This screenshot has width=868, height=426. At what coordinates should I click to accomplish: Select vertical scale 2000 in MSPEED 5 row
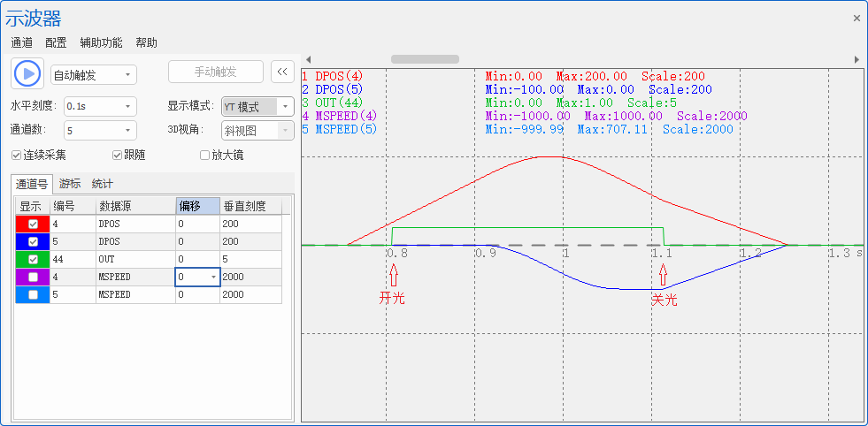point(250,295)
